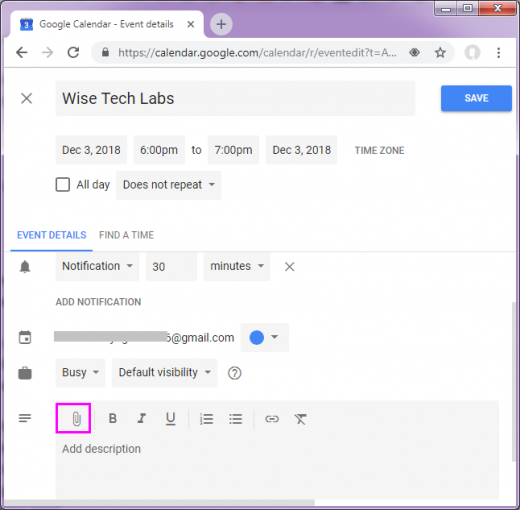This screenshot has width=520, height=510.
Task: Click the description lines icon
Action: click(x=25, y=418)
